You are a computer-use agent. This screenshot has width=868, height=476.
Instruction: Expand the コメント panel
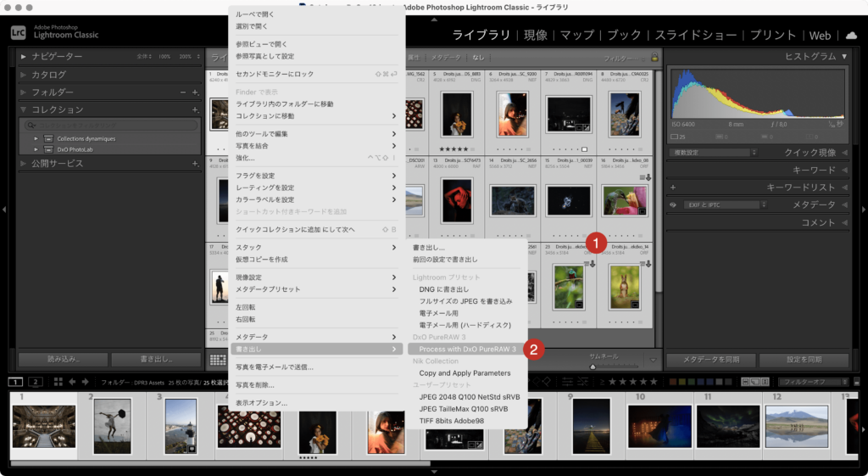845,222
